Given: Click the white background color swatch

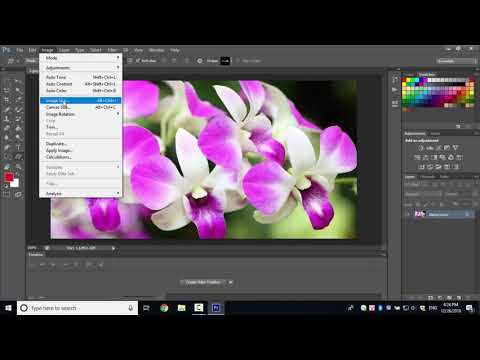Looking at the screenshot, I should coord(15,183).
